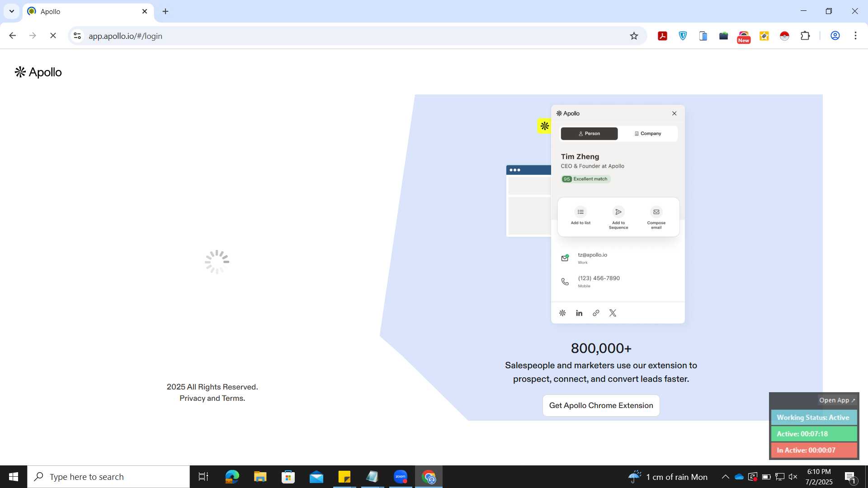Viewport: 868px width, 488px height.
Task: Open Chrome's three-dot menu
Action: pyautogui.click(x=855, y=36)
